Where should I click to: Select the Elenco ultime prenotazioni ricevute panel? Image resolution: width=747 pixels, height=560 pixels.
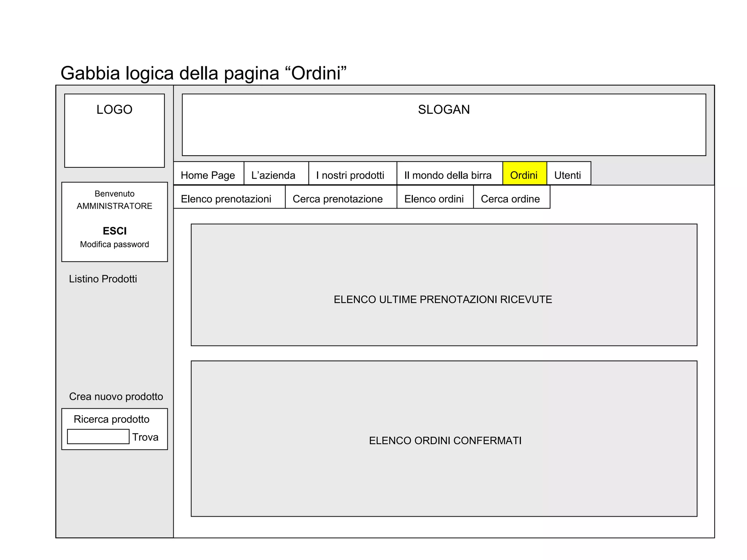[x=444, y=285]
